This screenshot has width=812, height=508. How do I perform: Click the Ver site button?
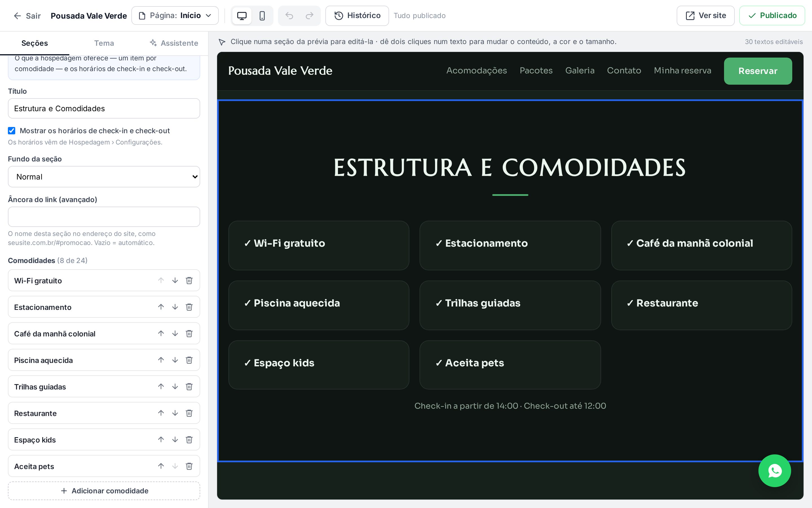[x=705, y=16]
